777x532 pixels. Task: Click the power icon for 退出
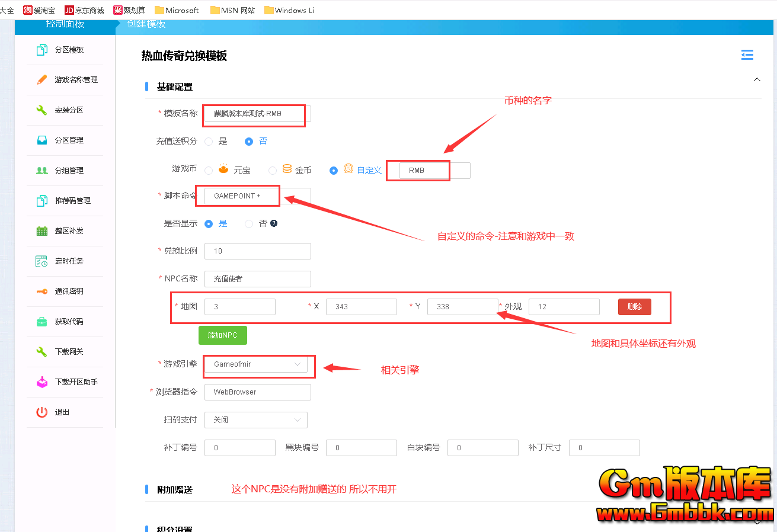click(x=41, y=412)
